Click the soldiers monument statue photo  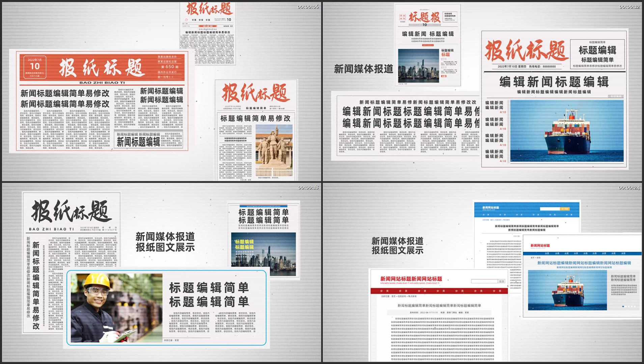[274, 150]
